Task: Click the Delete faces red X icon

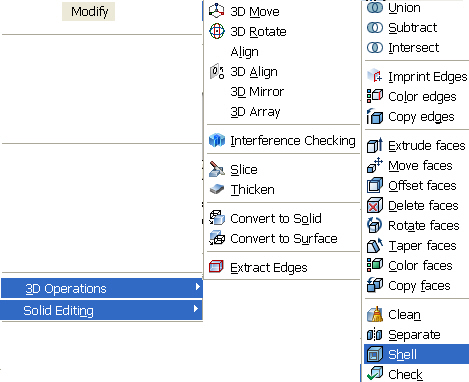Action: 375,205
